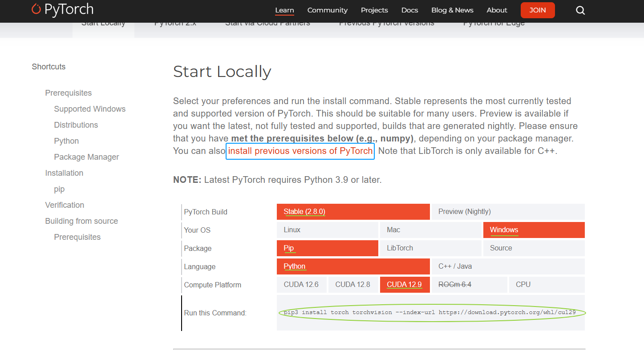Jump to pip shortcut
The height and width of the screenshot is (355, 644).
click(59, 189)
